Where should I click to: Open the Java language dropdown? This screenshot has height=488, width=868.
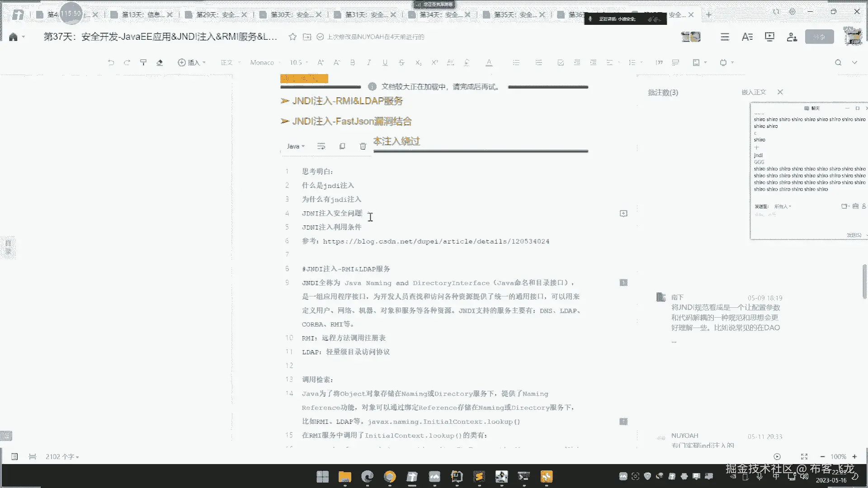tap(296, 146)
